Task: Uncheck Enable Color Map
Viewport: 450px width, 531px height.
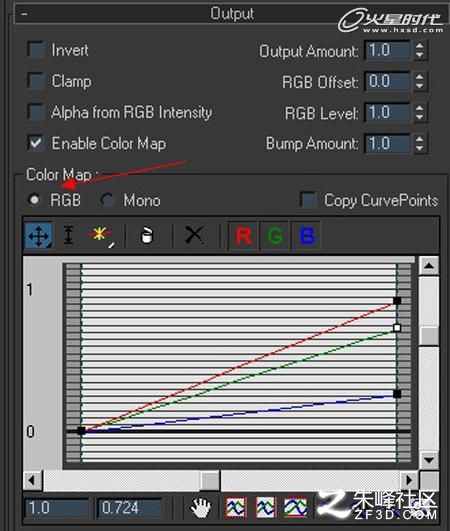Action: (36, 143)
